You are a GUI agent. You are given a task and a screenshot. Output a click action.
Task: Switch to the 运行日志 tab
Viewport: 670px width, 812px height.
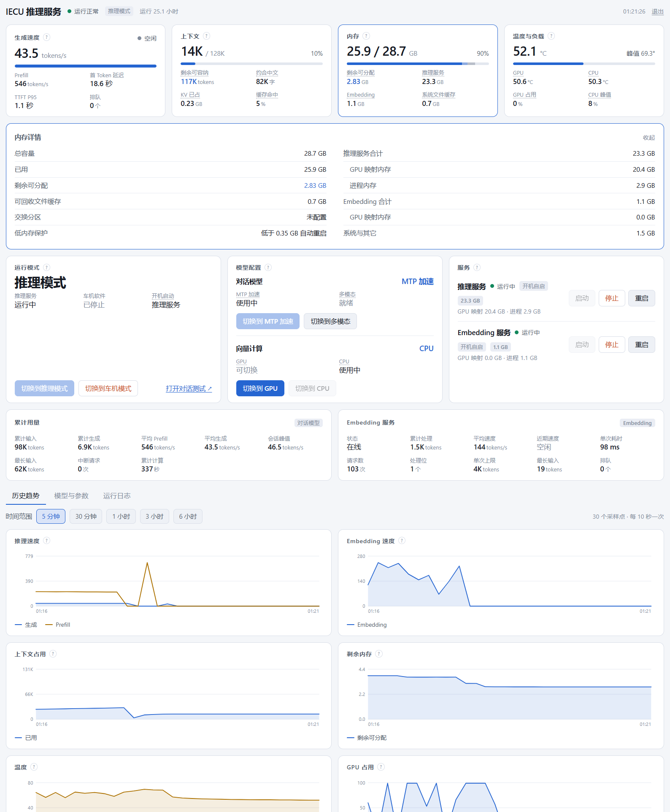[x=117, y=495]
